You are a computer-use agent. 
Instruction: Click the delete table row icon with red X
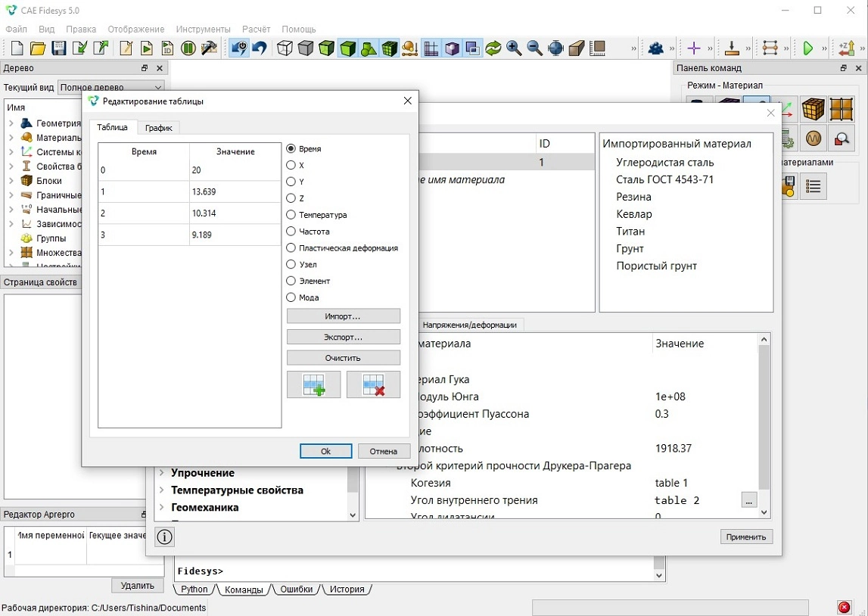coord(373,384)
